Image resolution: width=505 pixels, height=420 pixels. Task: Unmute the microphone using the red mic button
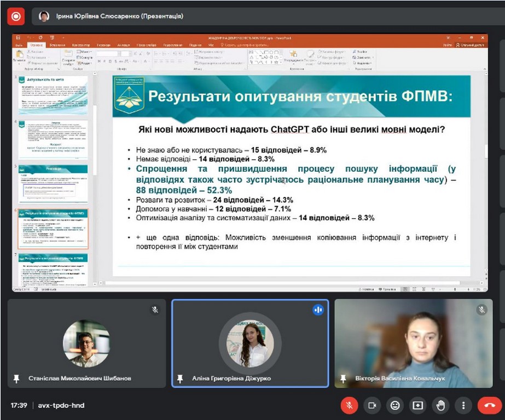click(x=349, y=405)
